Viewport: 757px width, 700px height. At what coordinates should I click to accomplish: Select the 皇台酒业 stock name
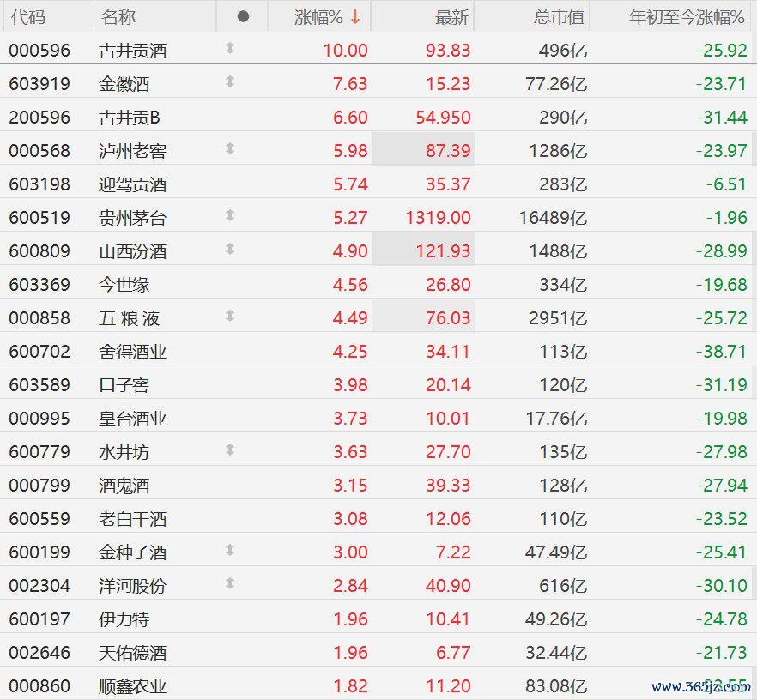[133, 419]
